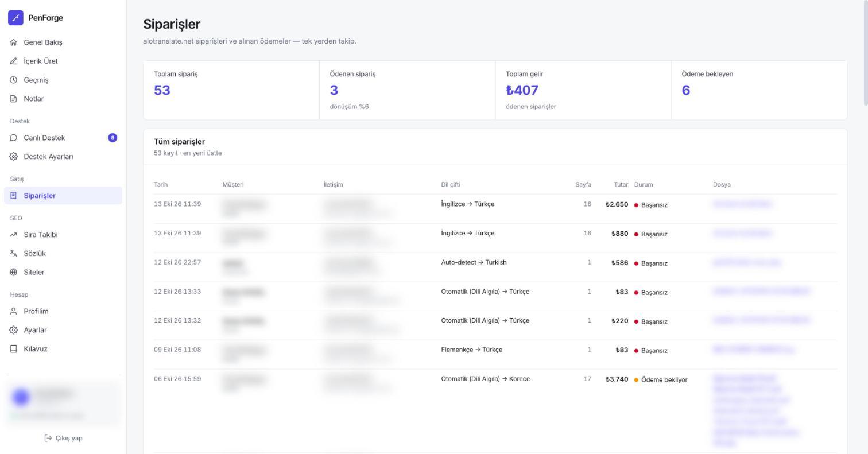Open the Sözlük translate icon
This screenshot has height=454, width=868.
14,253
